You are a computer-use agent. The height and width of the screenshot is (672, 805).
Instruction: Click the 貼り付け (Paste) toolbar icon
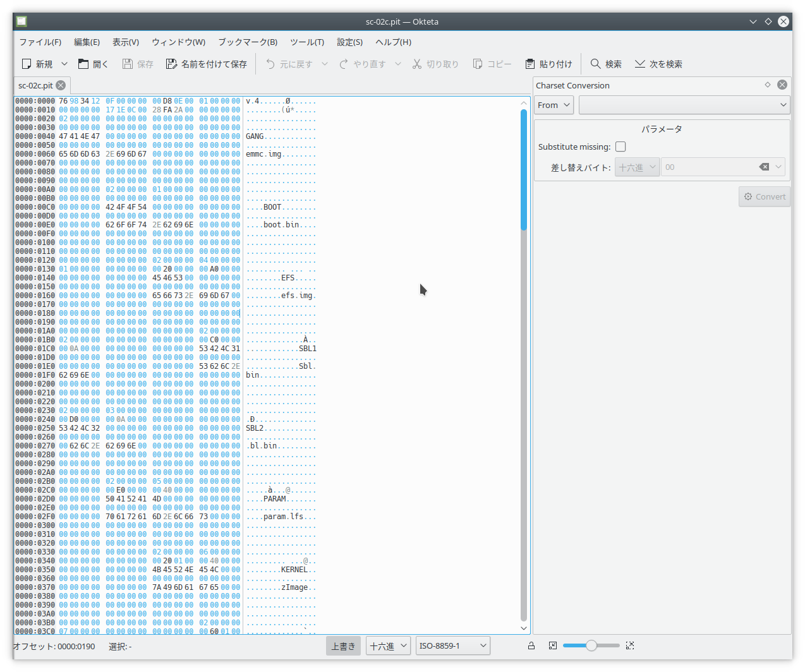pyautogui.click(x=530, y=64)
